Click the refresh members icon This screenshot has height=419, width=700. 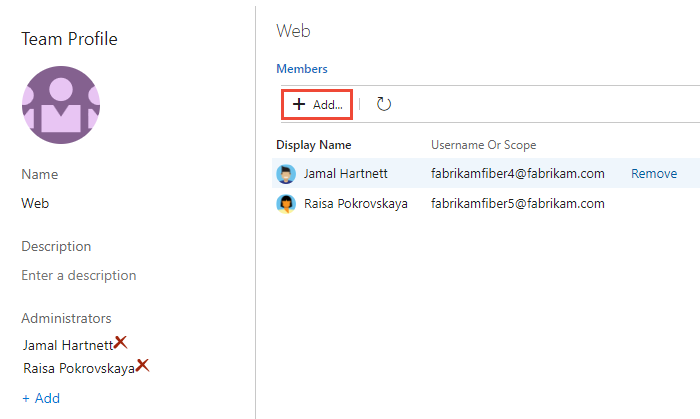(x=383, y=104)
